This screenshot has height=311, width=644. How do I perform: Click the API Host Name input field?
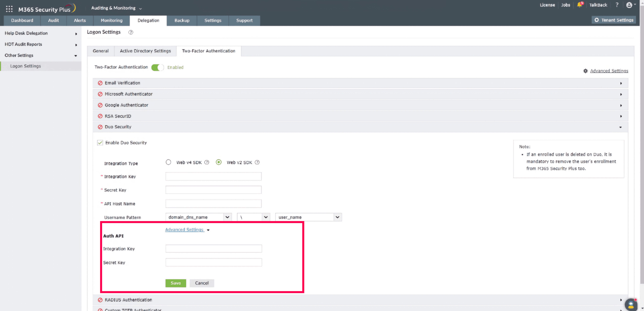[213, 204]
